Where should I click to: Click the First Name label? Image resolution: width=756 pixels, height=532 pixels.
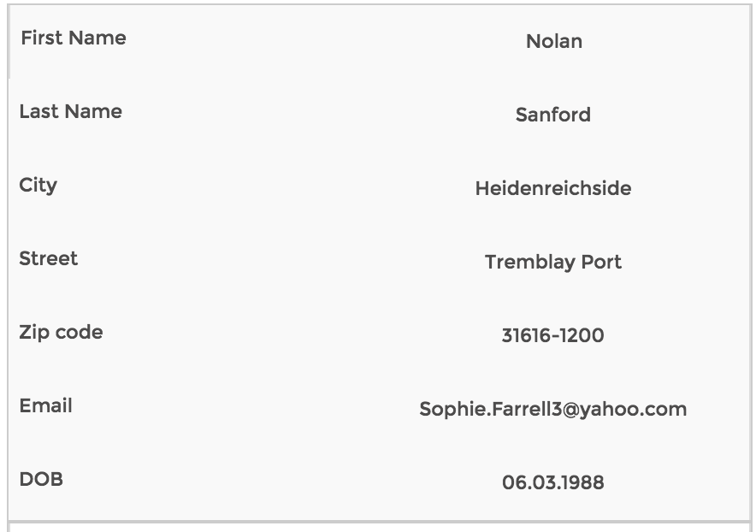click(x=74, y=38)
